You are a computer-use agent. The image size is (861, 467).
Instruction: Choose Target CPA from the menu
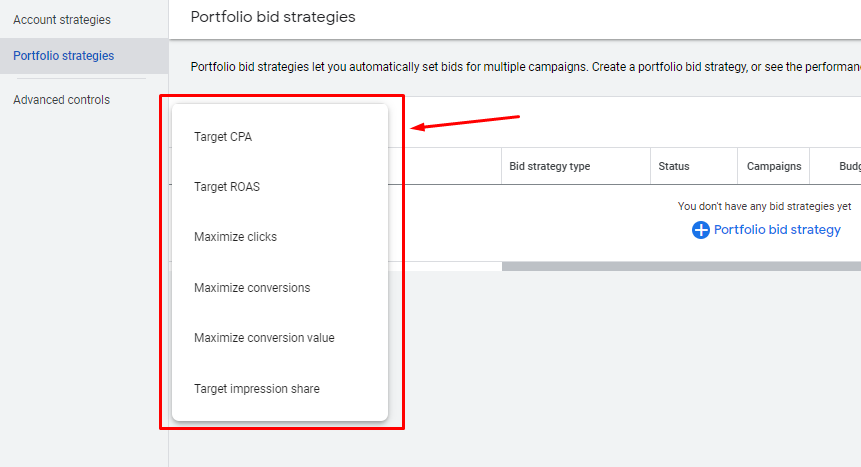point(223,137)
